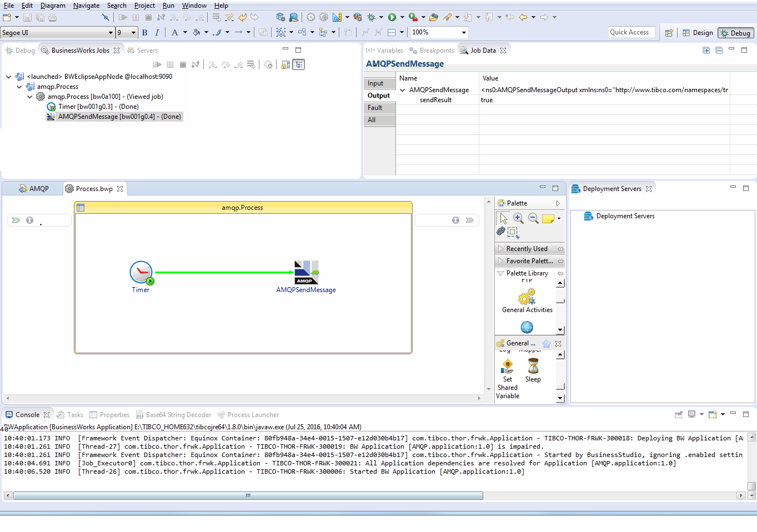Expand the Recently Used palette section
Viewport: 757px width, 532px height.
point(529,249)
